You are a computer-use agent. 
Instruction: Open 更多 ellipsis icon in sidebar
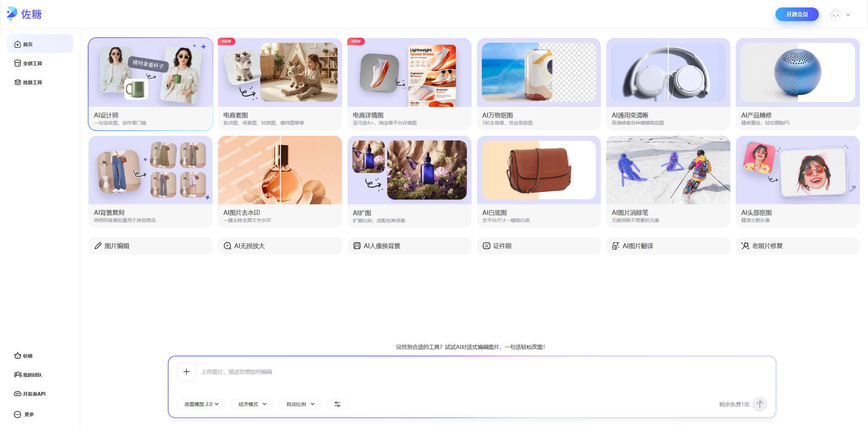[x=18, y=414]
